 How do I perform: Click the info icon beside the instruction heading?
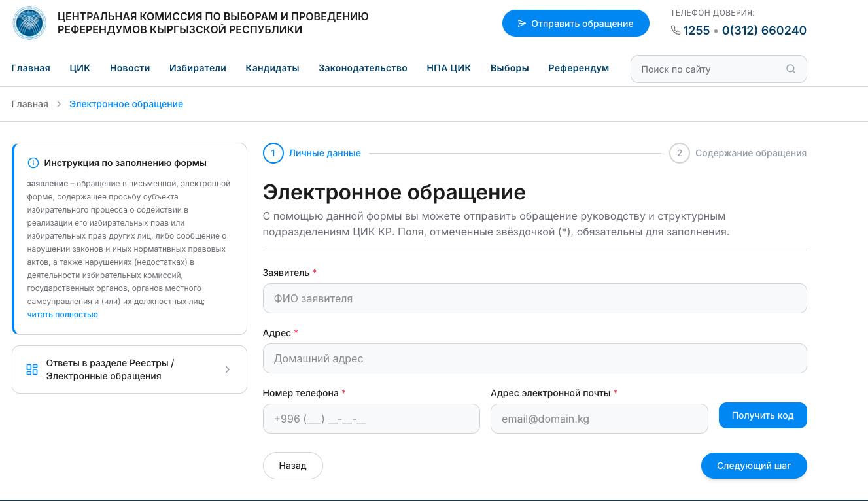33,163
